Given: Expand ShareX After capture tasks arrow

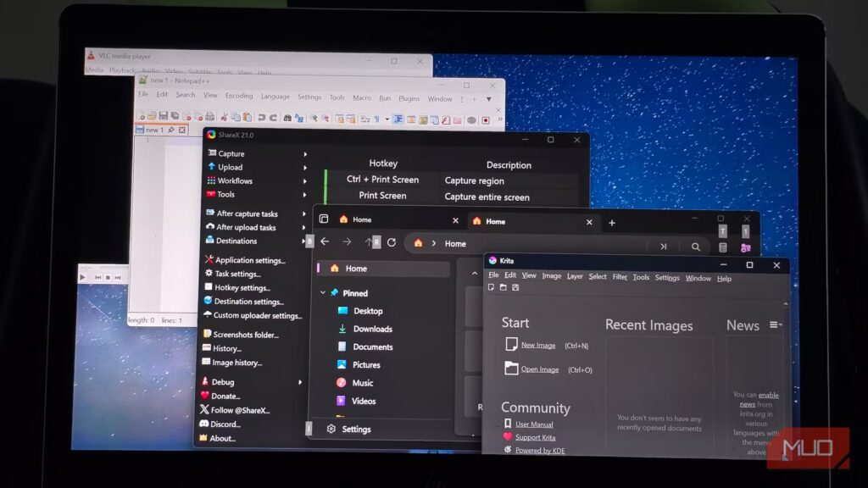Looking at the screenshot, I should [x=304, y=213].
